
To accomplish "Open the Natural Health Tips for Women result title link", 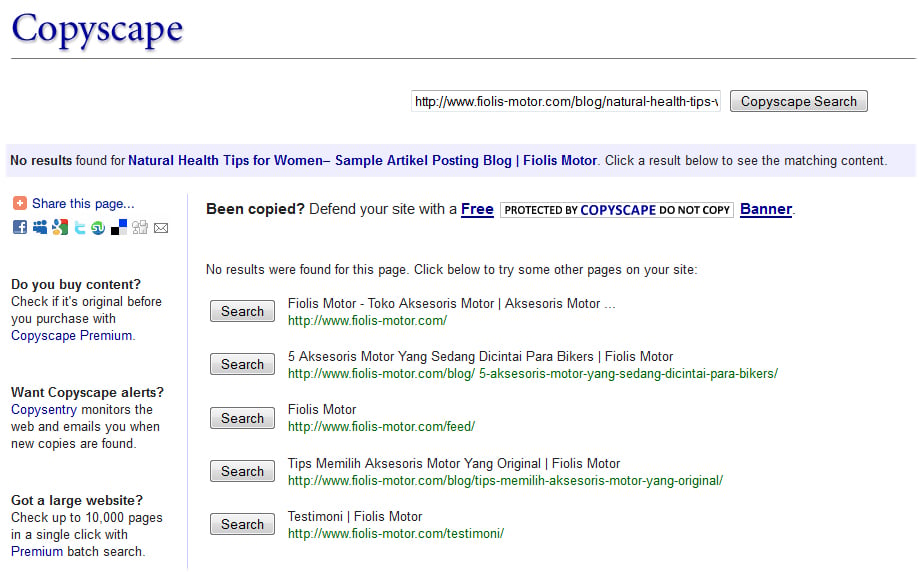I will tap(362, 161).
